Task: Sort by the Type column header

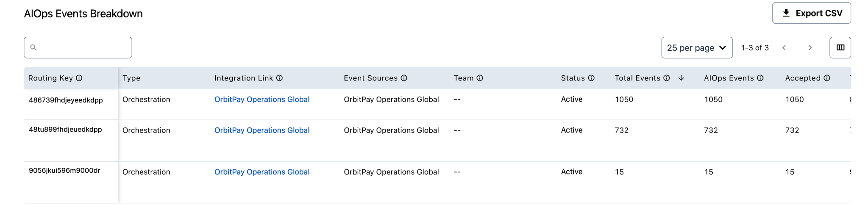Action: tap(131, 78)
